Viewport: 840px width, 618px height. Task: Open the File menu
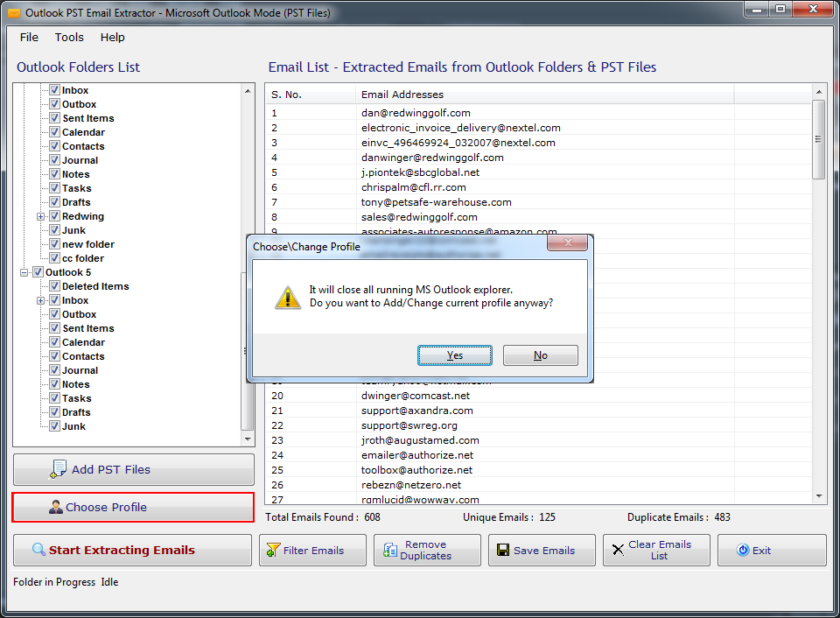tap(29, 37)
